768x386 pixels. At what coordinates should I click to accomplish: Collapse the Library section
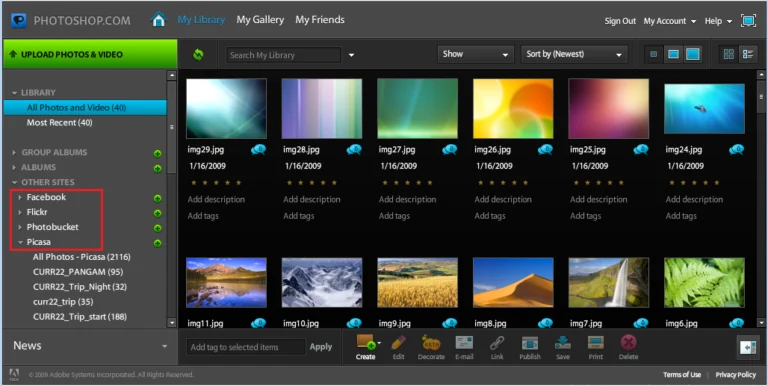click(15, 93)
